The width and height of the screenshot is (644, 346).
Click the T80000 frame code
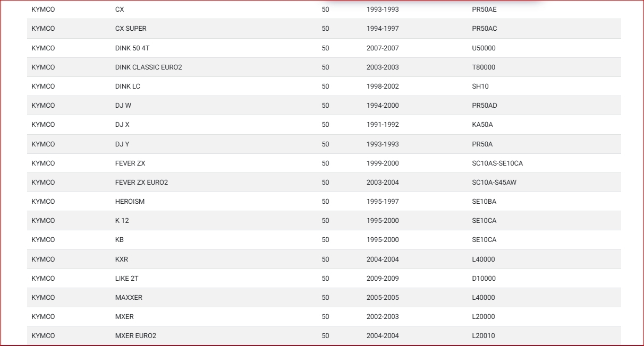tap(484, 67)
